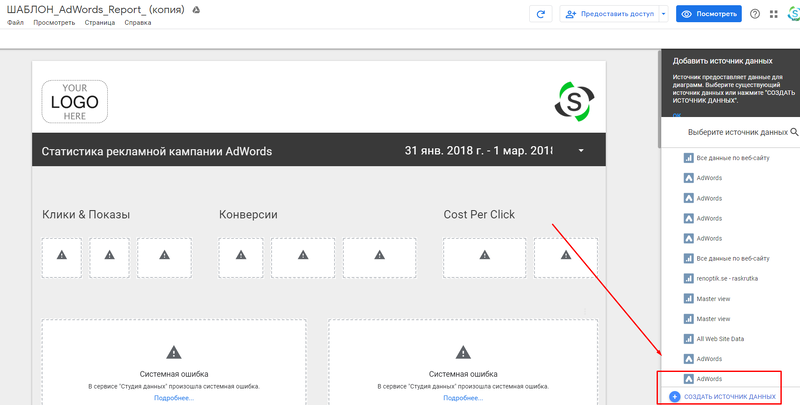
Task: Click the warning icon in first Клики & Показы scorecard
Action: 62,255
